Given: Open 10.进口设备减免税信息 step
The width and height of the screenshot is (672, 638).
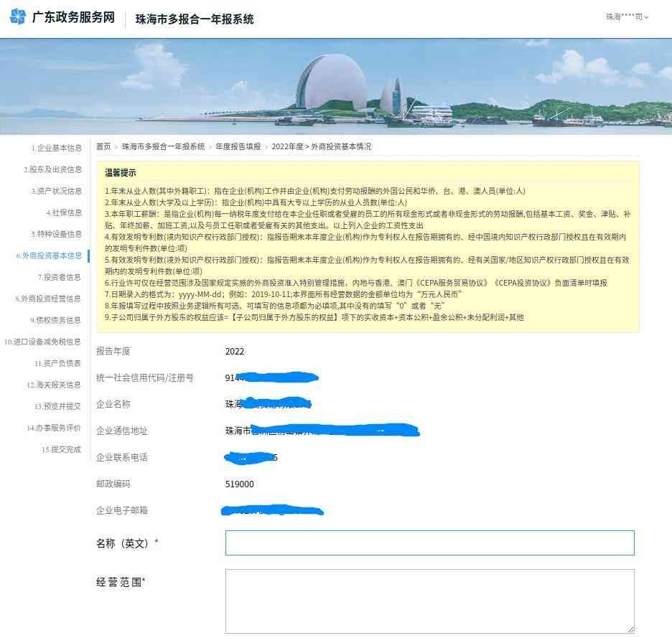Looking at the screenshot, I should point(43,342).
